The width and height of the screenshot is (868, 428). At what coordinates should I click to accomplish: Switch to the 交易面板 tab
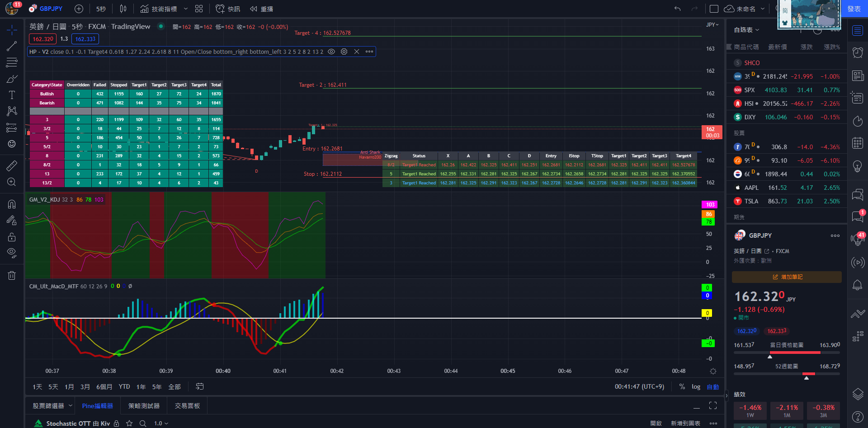coord(187,406)
